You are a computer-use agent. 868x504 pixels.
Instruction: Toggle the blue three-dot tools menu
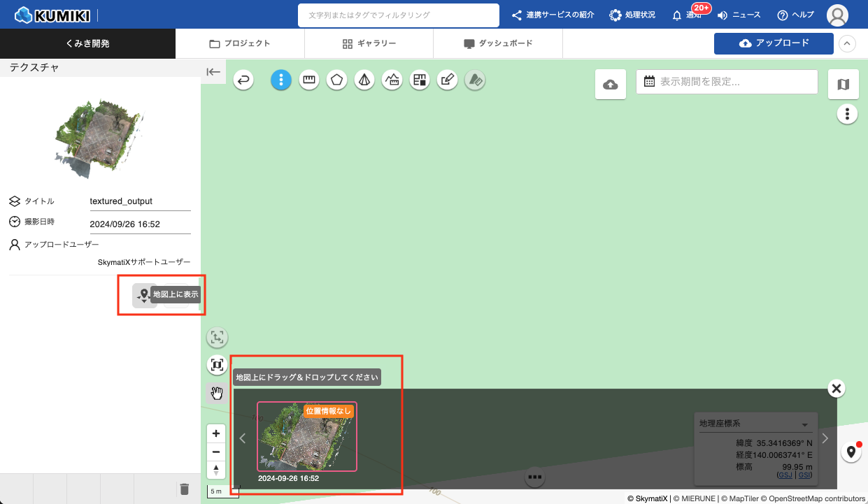click(x=281, y=80)
